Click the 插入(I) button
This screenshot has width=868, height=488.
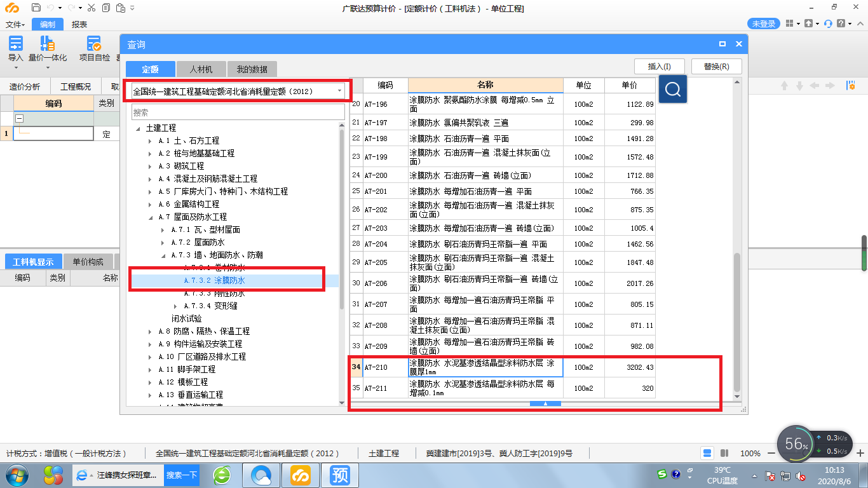tap(659, 66)
